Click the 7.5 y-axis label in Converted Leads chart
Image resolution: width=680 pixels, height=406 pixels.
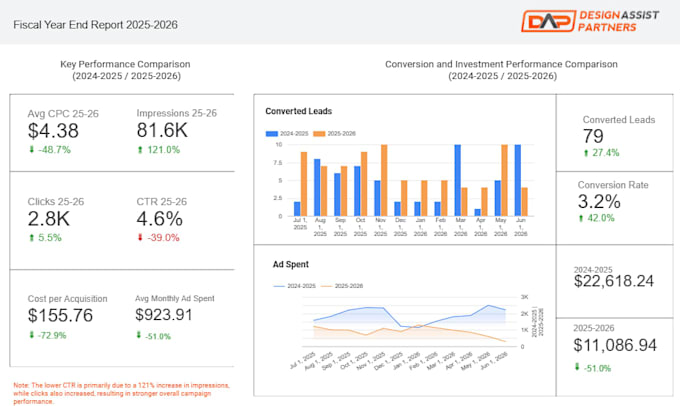pos(278,163)
